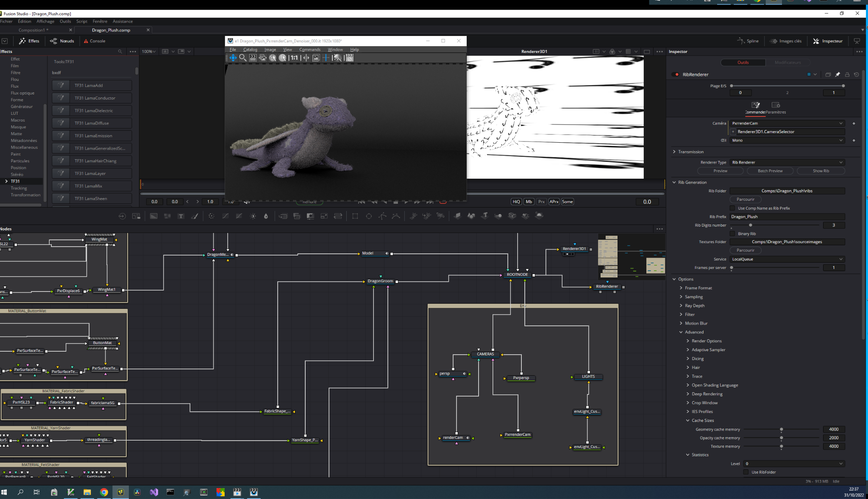This screenshot has height=499, width=868.
Task: Click the Noeuds tab icon
Action: (x=53, y=41)
